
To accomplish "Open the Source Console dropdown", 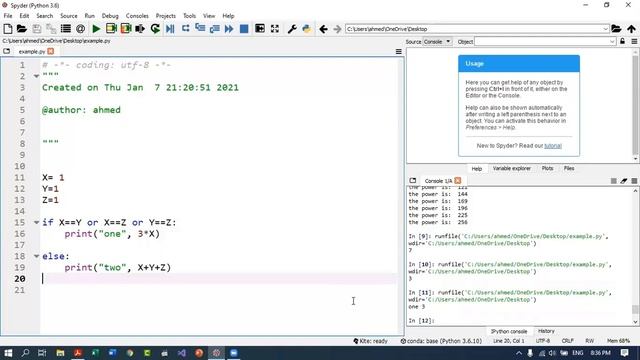I will 437,42.
